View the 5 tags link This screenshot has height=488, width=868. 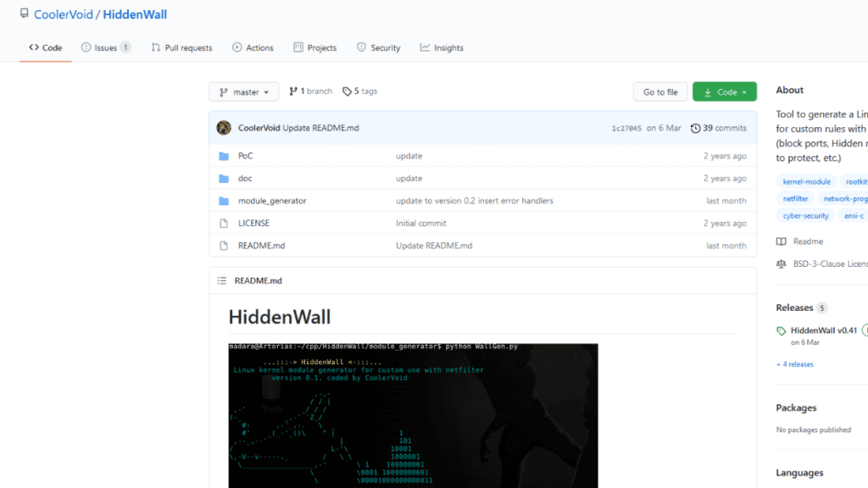pos(359,91)
